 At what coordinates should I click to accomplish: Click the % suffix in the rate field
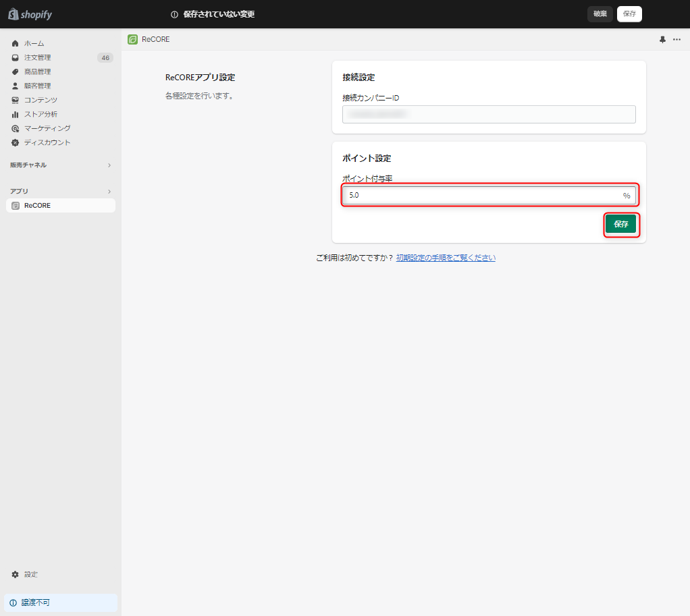click(626, 196)
